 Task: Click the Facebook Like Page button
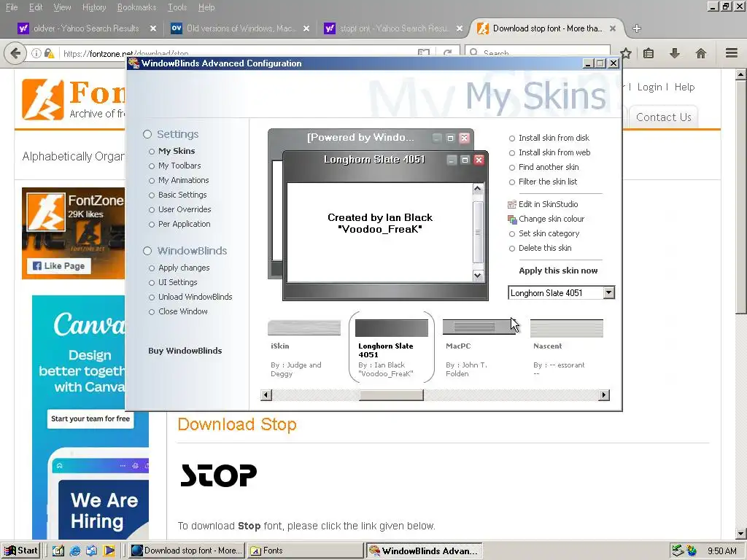tap(59, 265)
